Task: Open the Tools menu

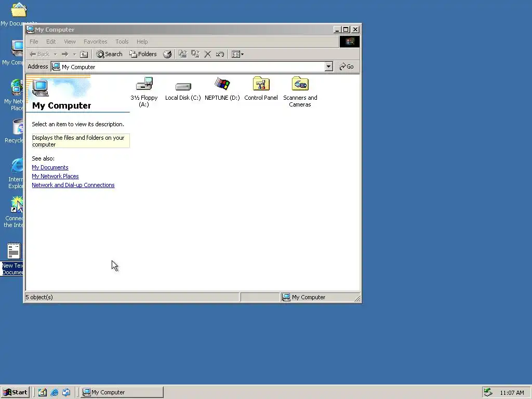Action: [122, 42]
